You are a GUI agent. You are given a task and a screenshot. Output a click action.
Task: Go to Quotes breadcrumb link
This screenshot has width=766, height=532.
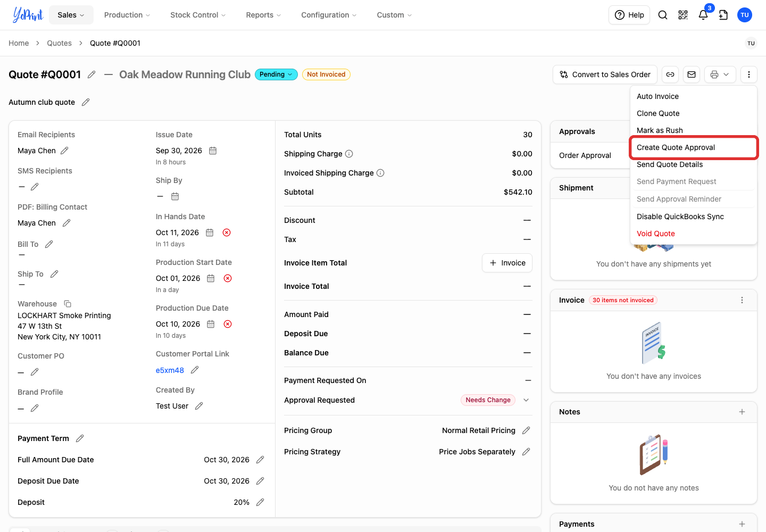pyautogui.click(x=59, y=43)
